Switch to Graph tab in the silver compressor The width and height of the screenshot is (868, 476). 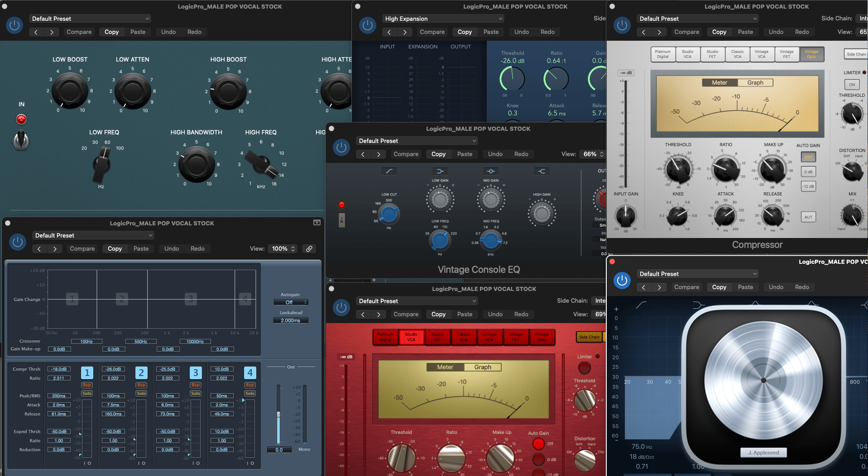[x=755, y=83]
